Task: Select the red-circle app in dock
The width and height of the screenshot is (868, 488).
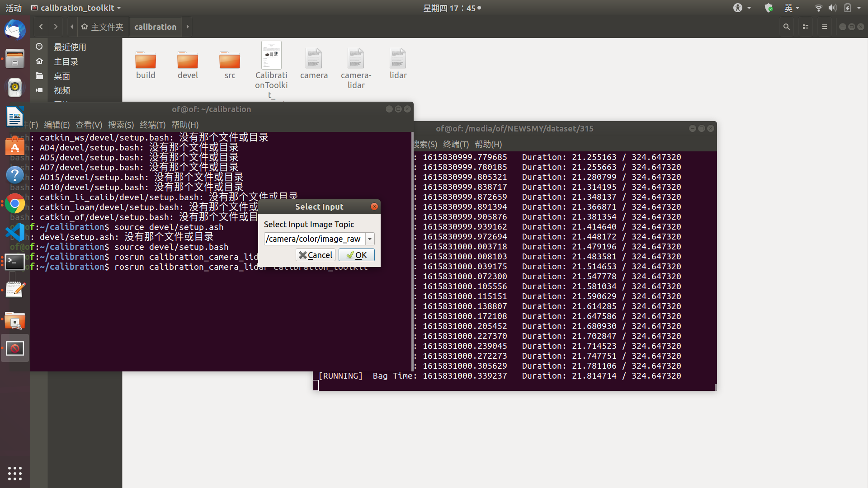Action: pos(15,348)
